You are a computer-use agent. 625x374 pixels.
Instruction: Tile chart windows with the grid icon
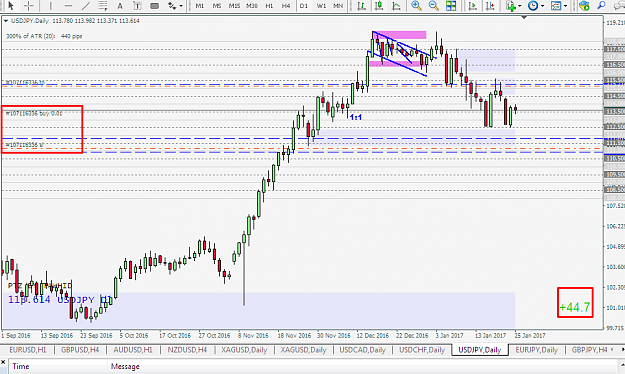point(451,6)
